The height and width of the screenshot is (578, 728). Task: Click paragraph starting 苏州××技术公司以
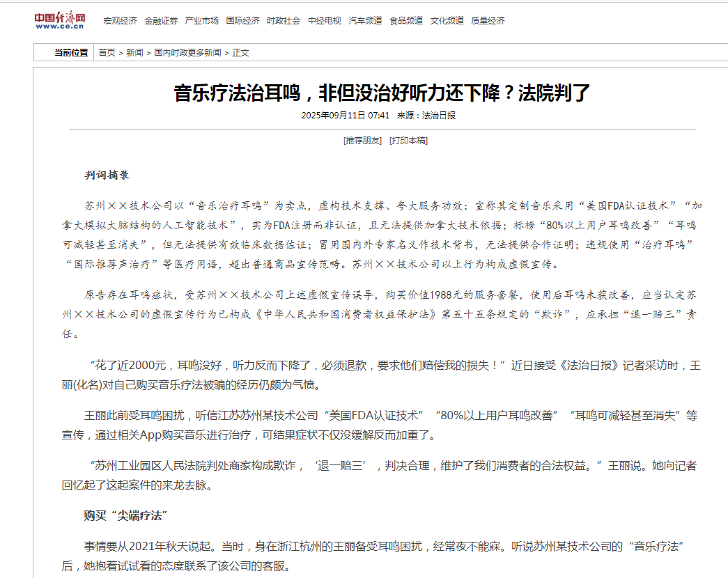382,235
